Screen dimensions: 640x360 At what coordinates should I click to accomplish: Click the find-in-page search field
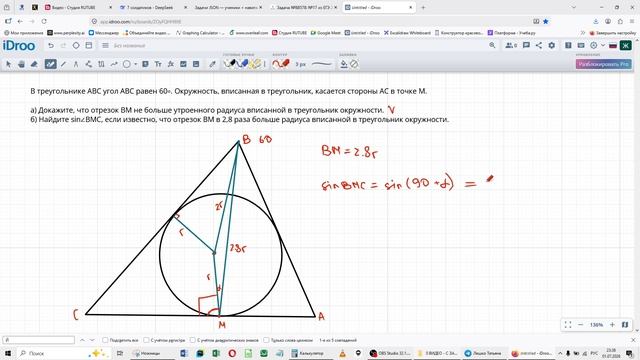point(39,340)
